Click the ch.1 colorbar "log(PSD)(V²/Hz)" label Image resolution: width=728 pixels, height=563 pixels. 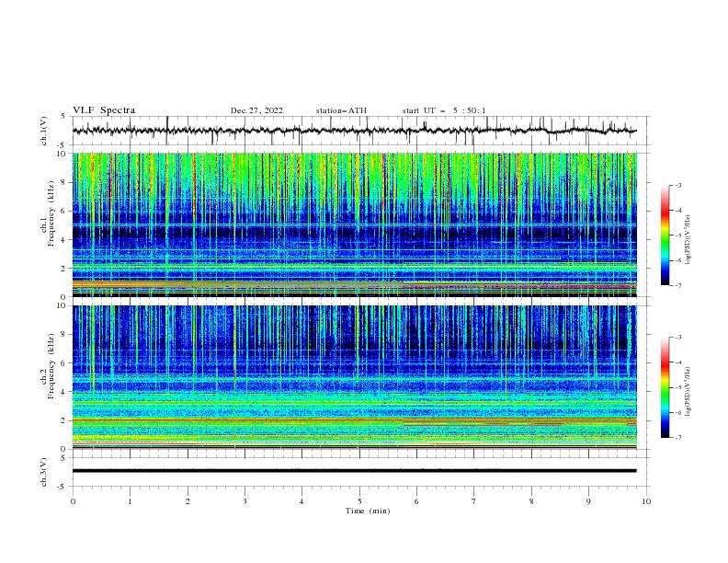point(688,240)
